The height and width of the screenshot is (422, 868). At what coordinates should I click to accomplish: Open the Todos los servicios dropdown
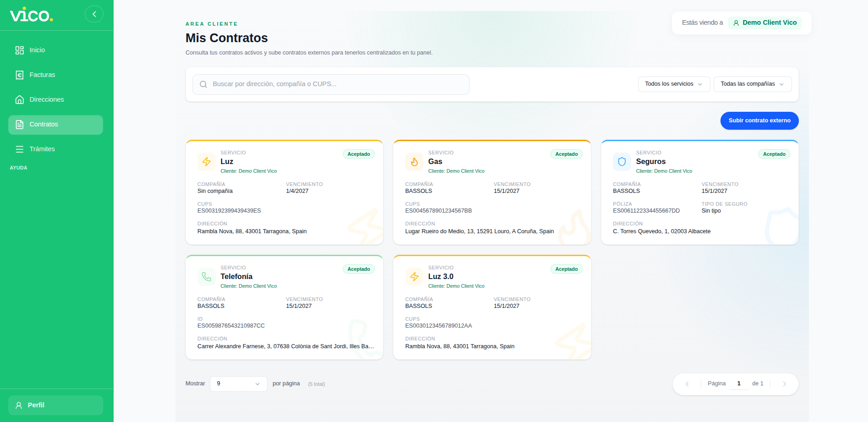click(674, 84)
